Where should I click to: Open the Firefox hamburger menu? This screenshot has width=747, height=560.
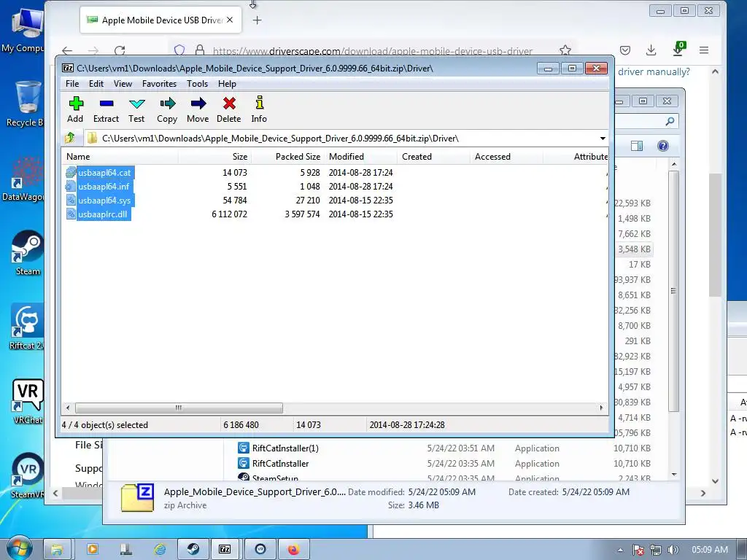point(704,50)
